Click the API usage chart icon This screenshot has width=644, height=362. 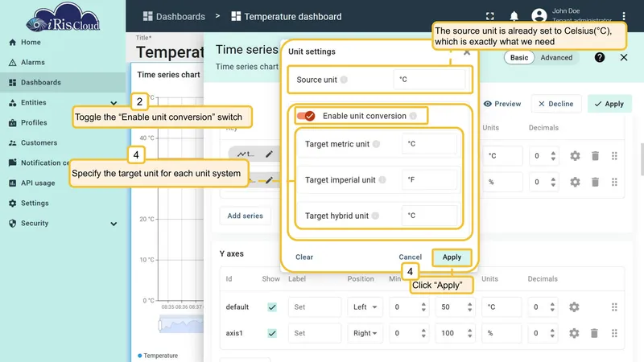point(12,183)
